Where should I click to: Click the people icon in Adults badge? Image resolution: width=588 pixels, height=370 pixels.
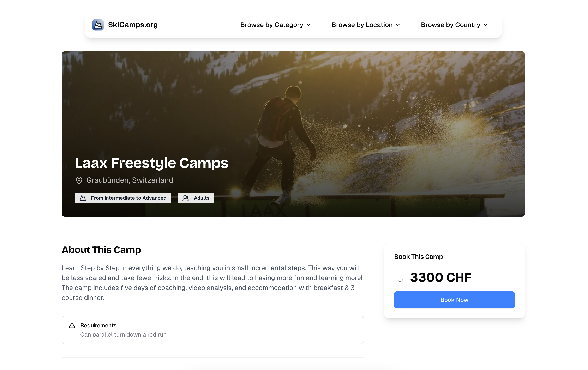pos(186,198)
